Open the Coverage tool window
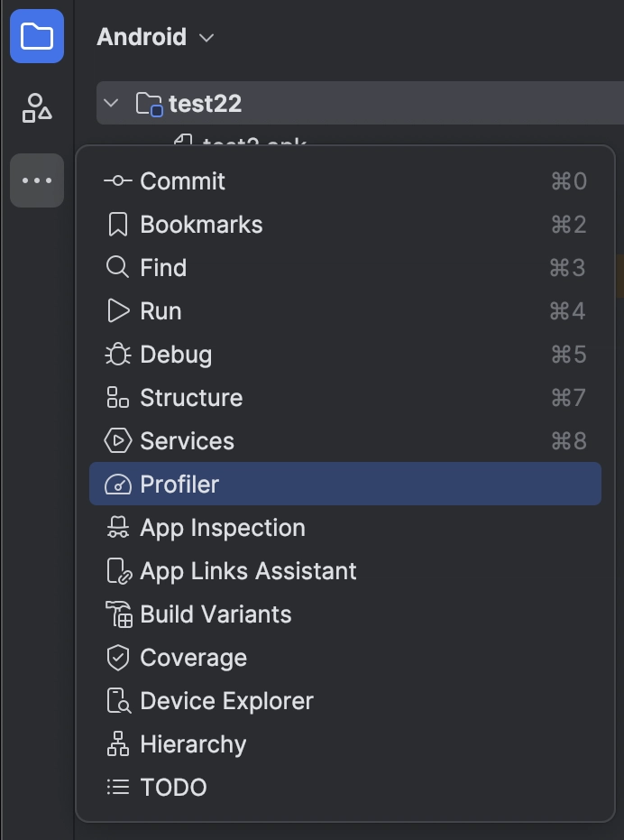Viewport: 624px width, 840px height. click(x=345, y=658)
